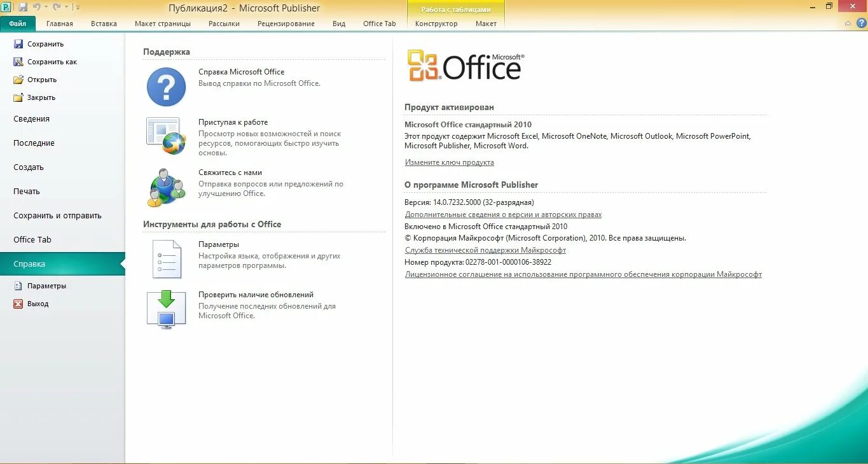Open the Макет table tools tab

point(486,24)
